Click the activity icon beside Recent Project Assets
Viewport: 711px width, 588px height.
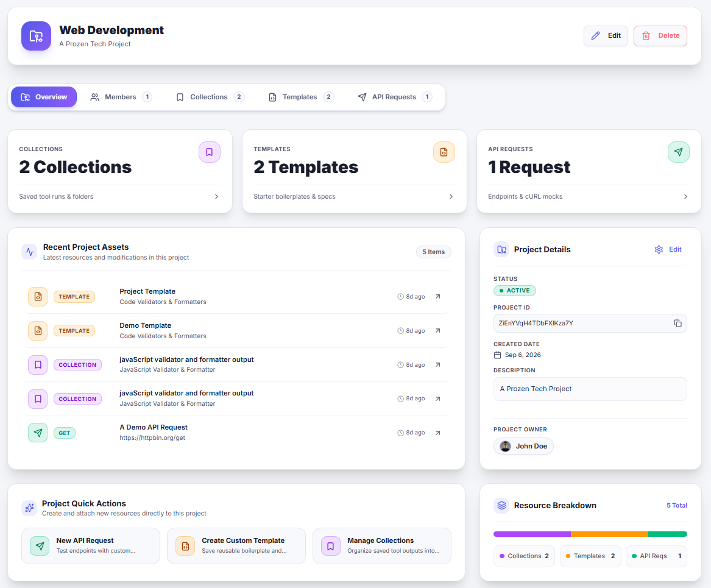tap(29, 252)
